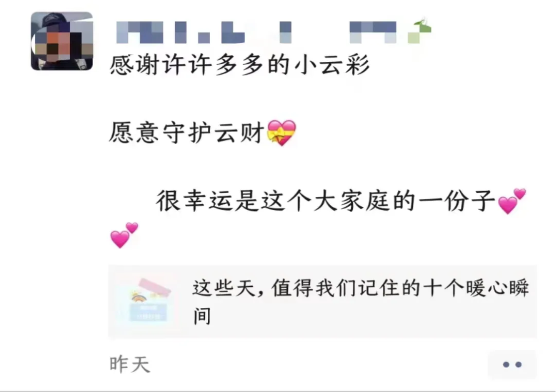This screenshot has height=392, width=556.
Task: Open the shared article's rainbow thumbnail
Action: point(146,302)
